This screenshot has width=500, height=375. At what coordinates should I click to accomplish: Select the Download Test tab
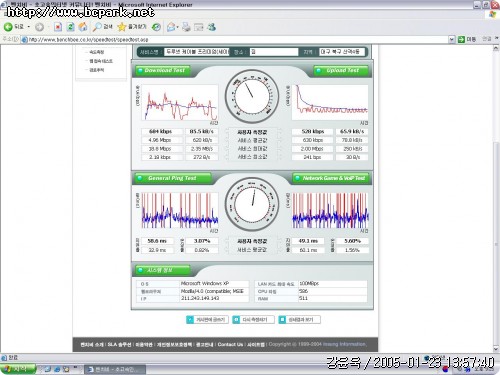(x=163, y=70)
